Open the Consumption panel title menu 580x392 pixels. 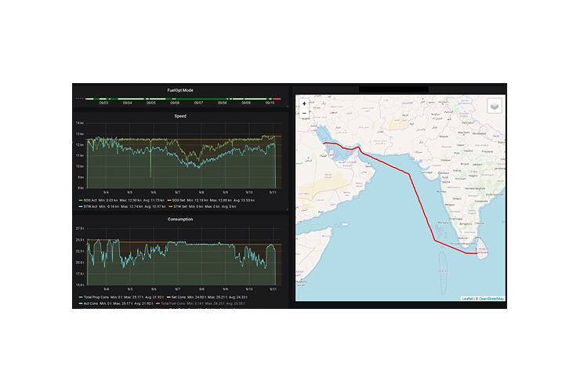coord(180,219)
